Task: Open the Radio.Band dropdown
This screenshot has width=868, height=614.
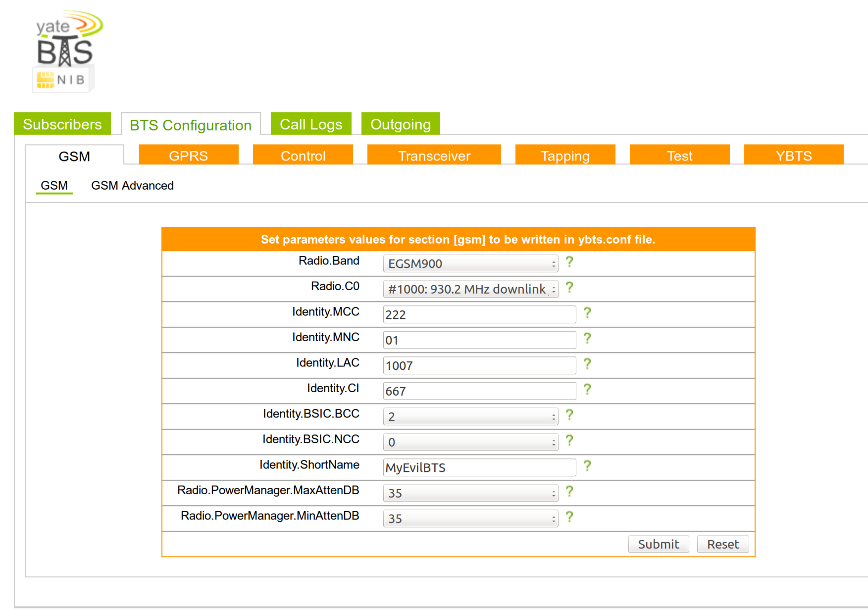Action: coord(470,263)
